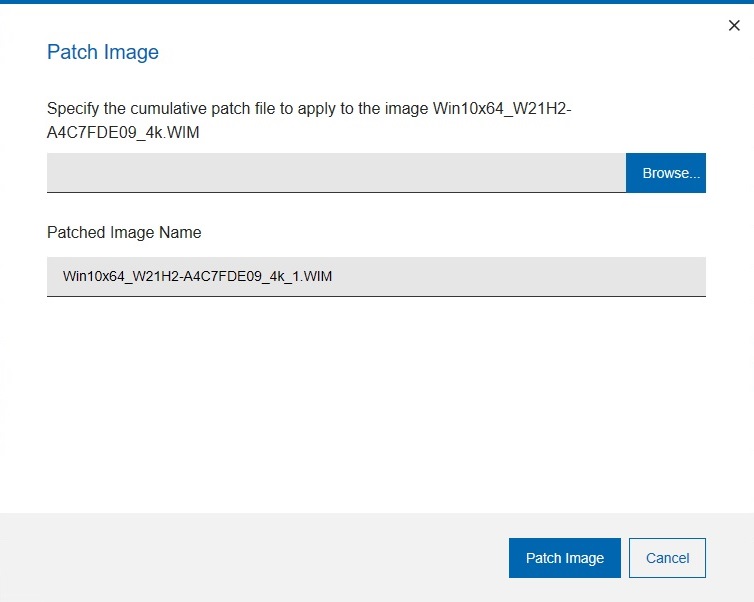Close the Patch Image dialog with the X
This screenshot has width=754, height=602.
point(734,26)
